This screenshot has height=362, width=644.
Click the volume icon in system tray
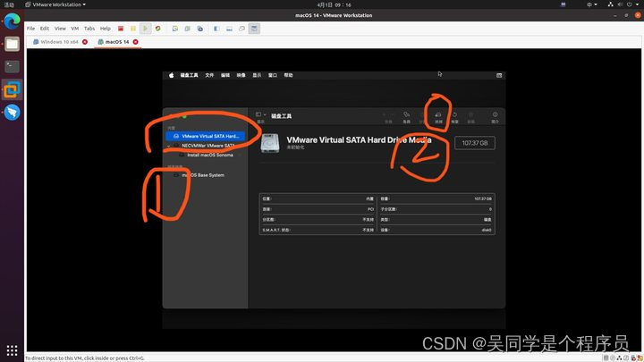pos(620,4)
